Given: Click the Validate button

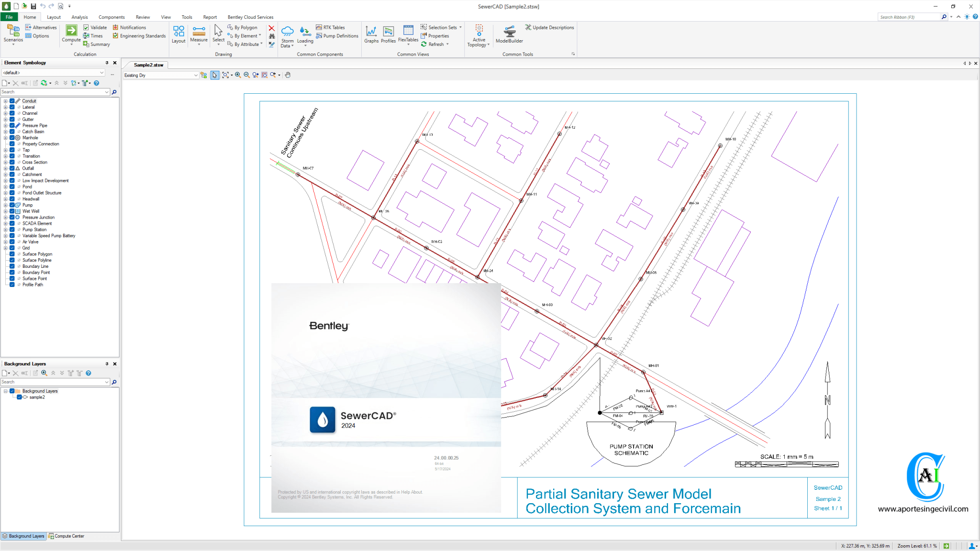Looking at the screenshot, I should coord(95,28).
